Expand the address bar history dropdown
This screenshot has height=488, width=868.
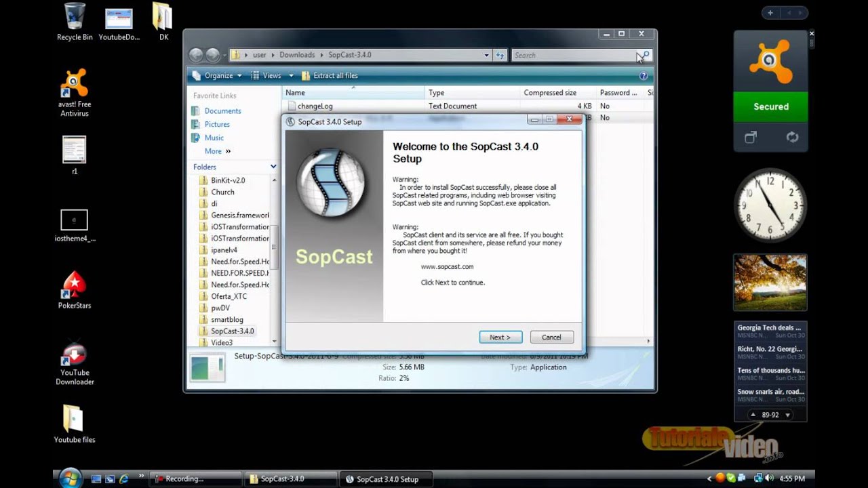pyautogui.click(x=486, y=56)
